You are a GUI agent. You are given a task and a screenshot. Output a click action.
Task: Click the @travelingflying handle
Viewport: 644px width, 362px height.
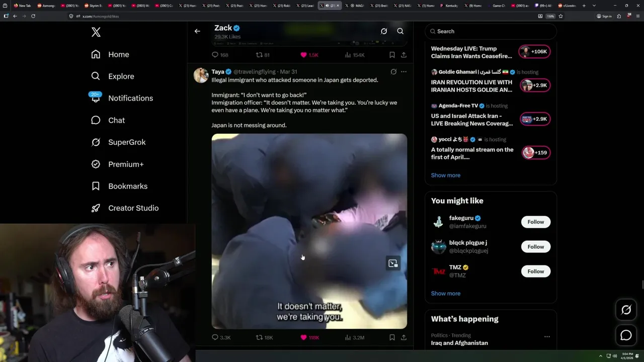254,72
